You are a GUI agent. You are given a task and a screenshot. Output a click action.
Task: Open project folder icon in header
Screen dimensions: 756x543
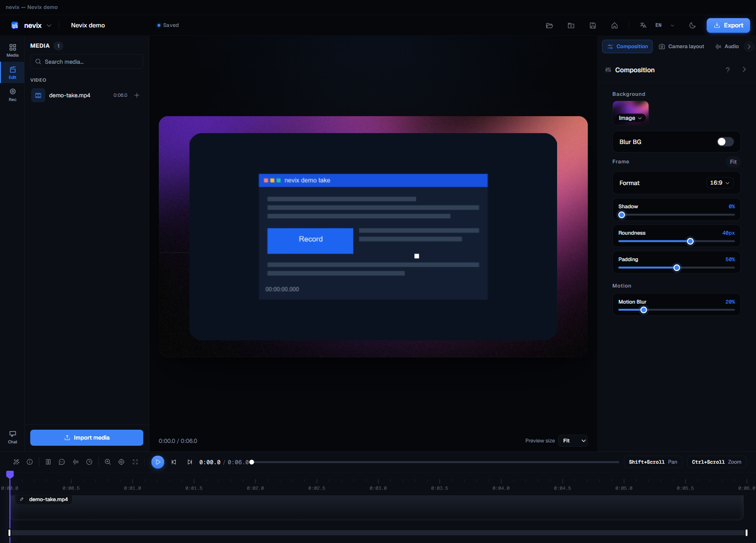[x=549, y=25]
